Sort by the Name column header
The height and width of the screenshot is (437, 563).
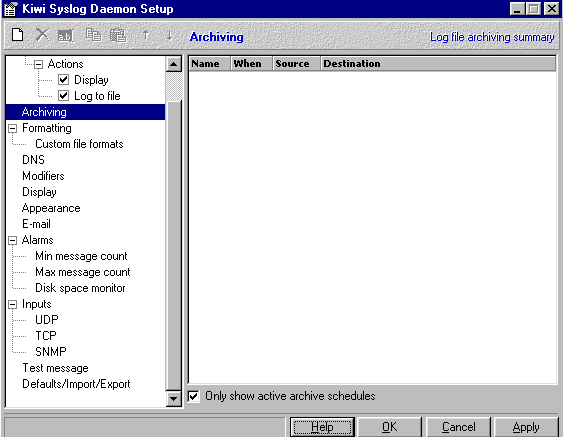click(209, 64)
